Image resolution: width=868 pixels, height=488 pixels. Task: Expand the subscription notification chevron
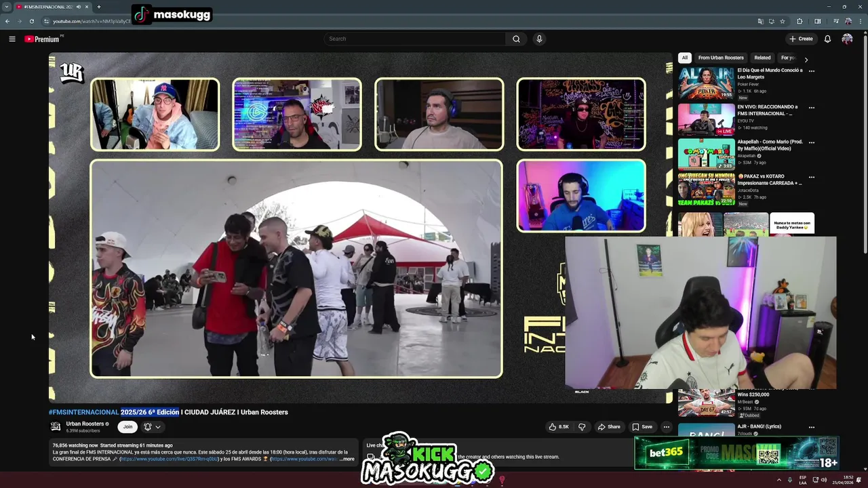point(158,427)
